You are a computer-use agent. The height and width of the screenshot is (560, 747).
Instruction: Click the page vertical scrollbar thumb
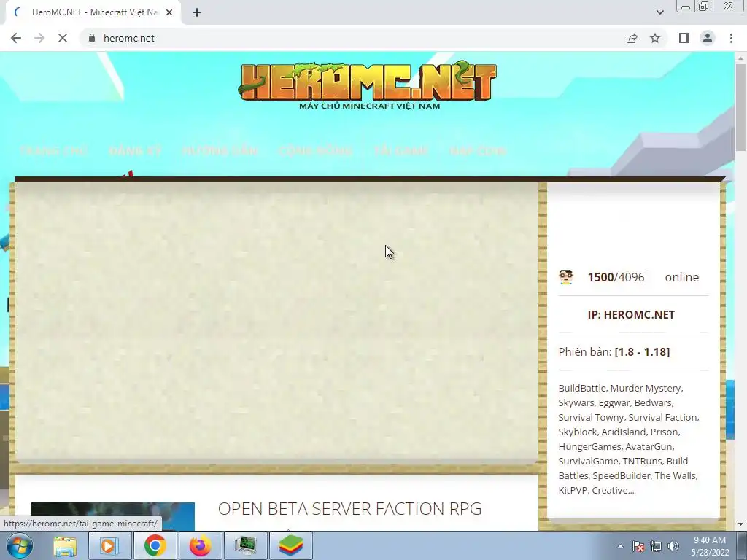pyautogui.click(x=740, y=107)
